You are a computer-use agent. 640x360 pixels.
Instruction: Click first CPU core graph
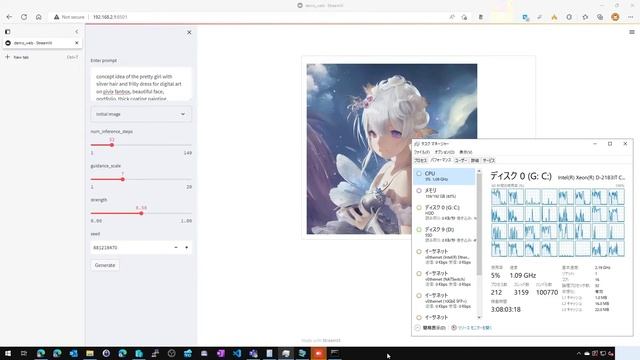(499, 197)
